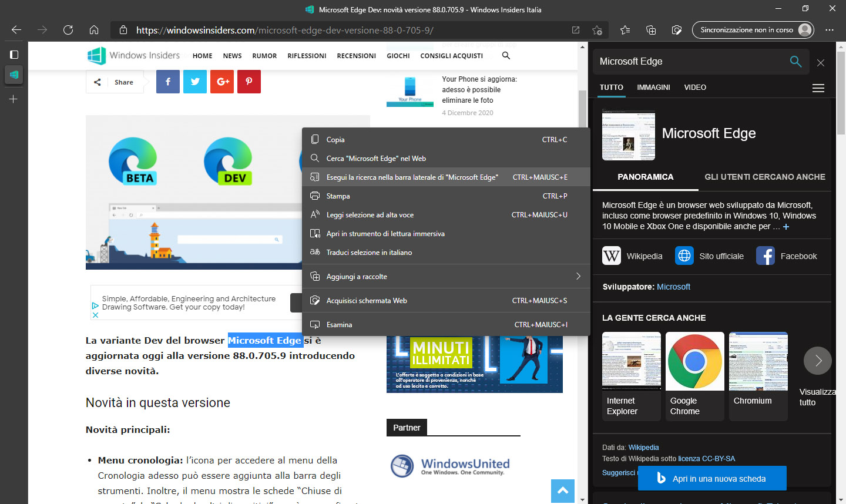
Task: Choose Esegui la ricerca nella barra laterale
Action: pyautogui.click(x=446, y=177)
